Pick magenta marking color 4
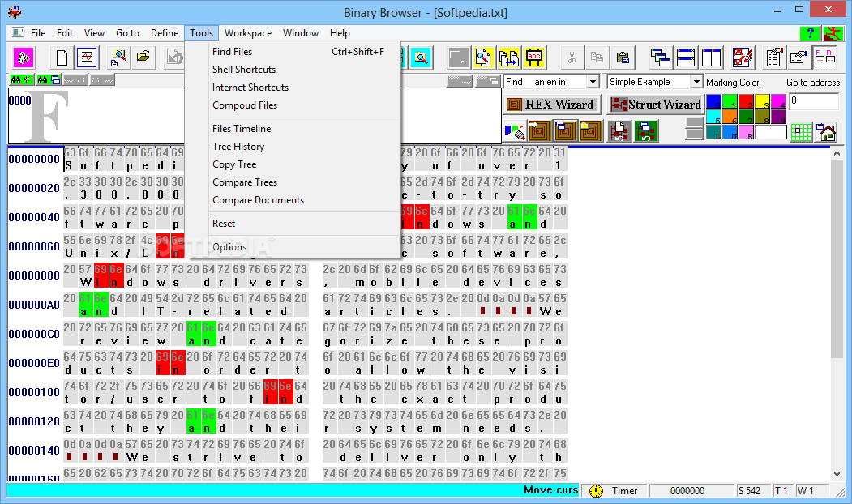The width and height of the screenshot is (852, 504). [x=779, y=101]
